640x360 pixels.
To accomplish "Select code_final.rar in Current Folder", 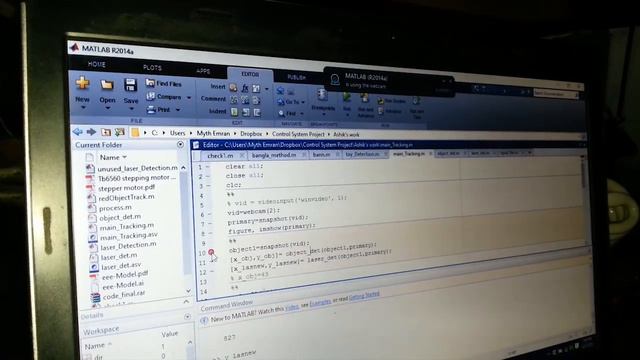I will click(124, 295).
